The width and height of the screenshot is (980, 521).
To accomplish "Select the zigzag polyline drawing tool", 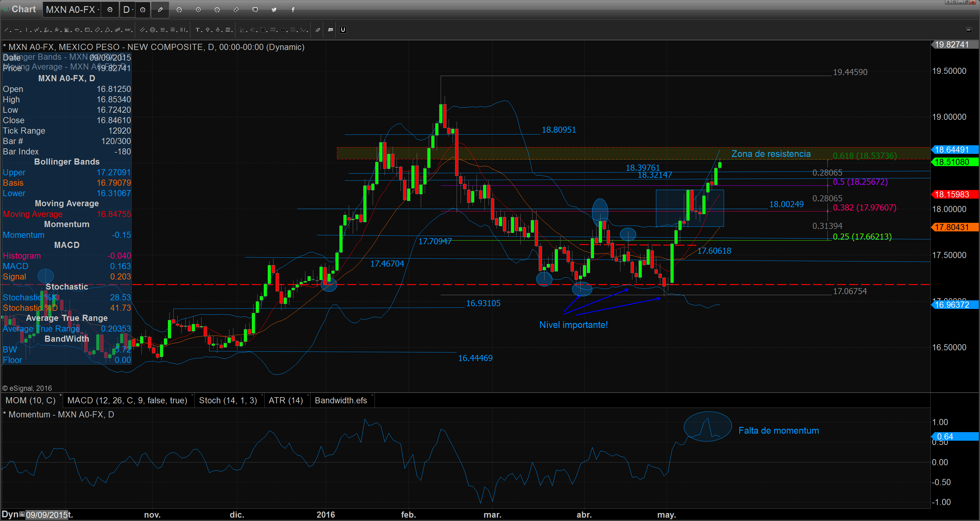I will [36, 30].
